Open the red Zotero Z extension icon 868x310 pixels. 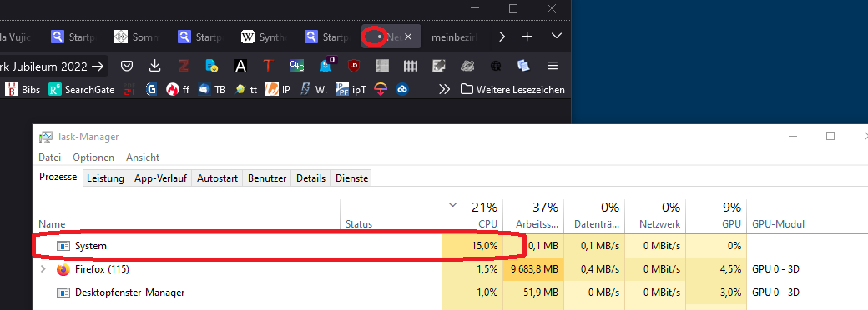[x=184, y=67]
